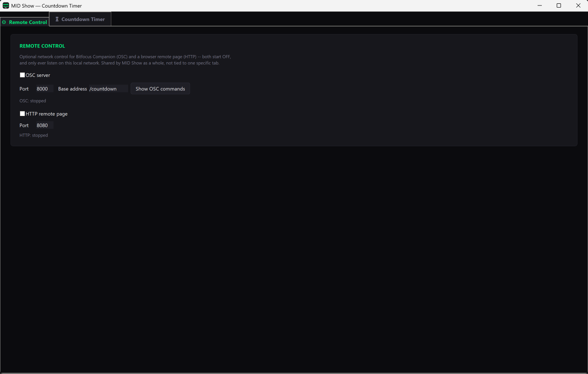Click the 'OSC server' label text

(38, 75)
